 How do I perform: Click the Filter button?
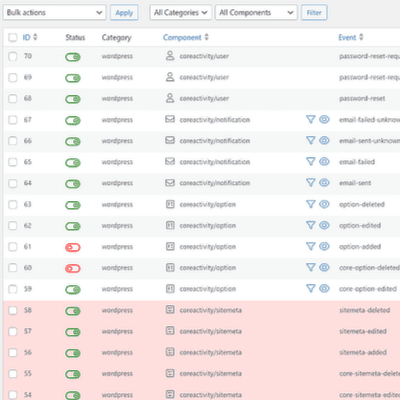[x=314, y=13]
